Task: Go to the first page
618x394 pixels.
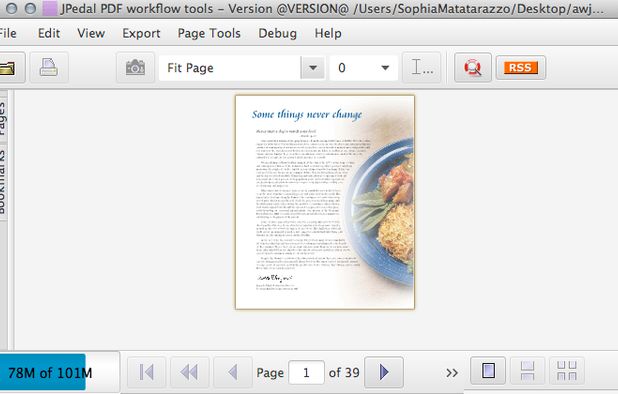Action: [146, 372]
